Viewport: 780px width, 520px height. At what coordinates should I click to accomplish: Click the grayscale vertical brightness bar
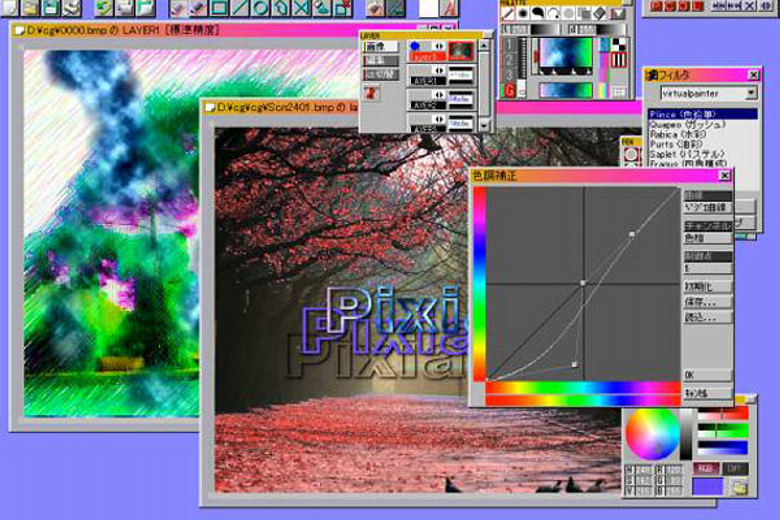coord(686,433)
